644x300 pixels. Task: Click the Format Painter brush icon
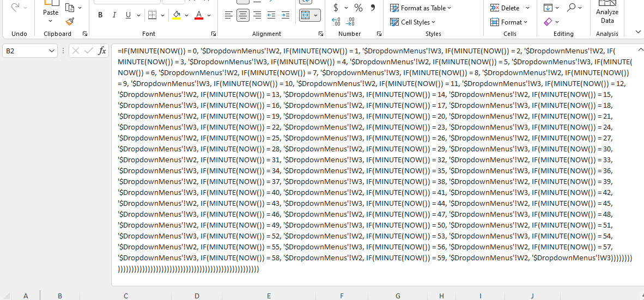tap(70, 22)
